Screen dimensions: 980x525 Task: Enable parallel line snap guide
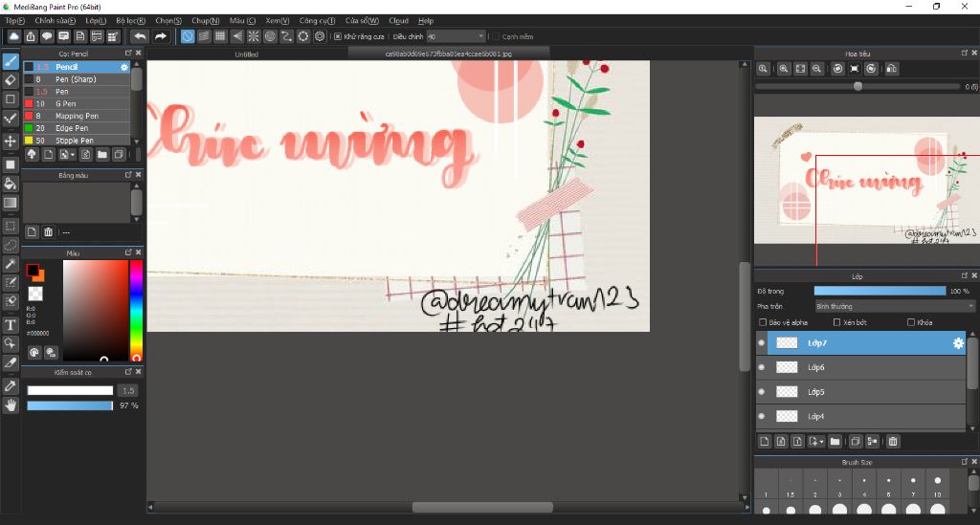pyautogui.click(x=204, y=36)
